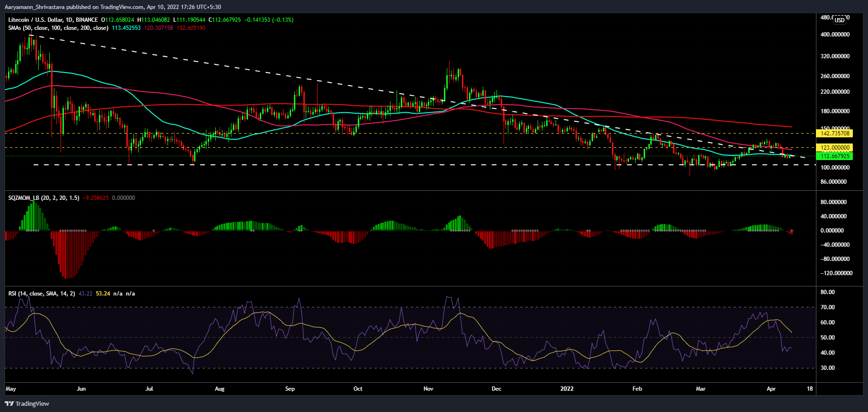
Task: Click the RSI moving average value 53.24
Action: (x=103, y=294)
